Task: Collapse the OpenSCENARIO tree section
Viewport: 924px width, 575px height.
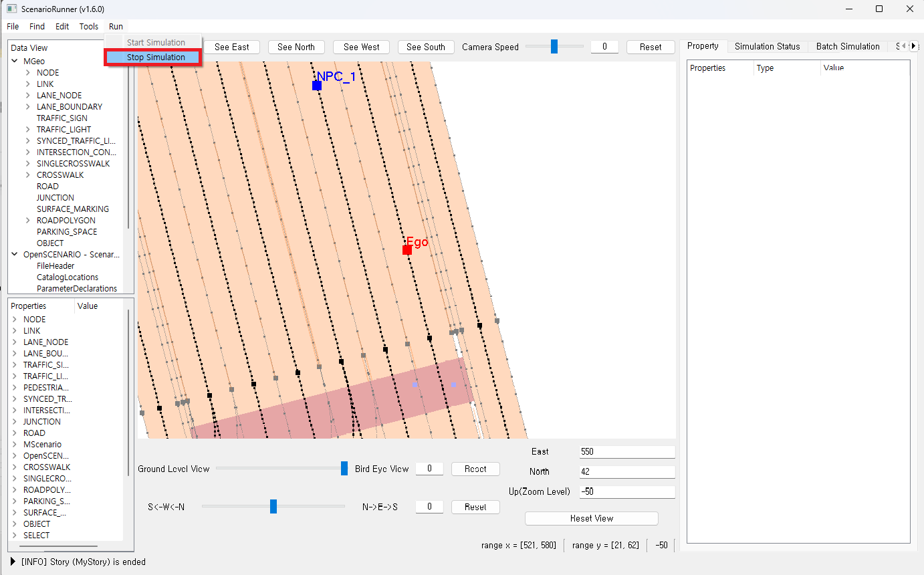Action: click(15, 255)
